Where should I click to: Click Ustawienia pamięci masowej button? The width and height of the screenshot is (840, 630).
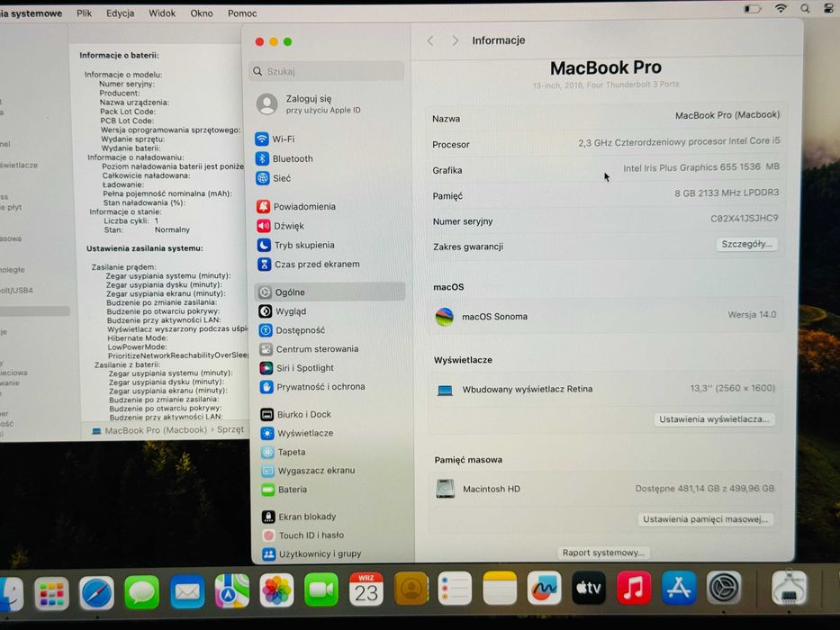click(706, 519)
